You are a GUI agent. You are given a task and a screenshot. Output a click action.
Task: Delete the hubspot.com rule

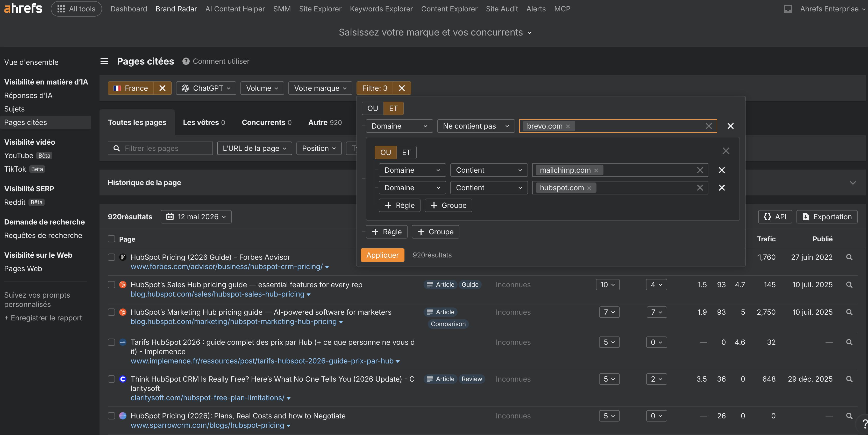pyautogui.click(x=721, y=187)
